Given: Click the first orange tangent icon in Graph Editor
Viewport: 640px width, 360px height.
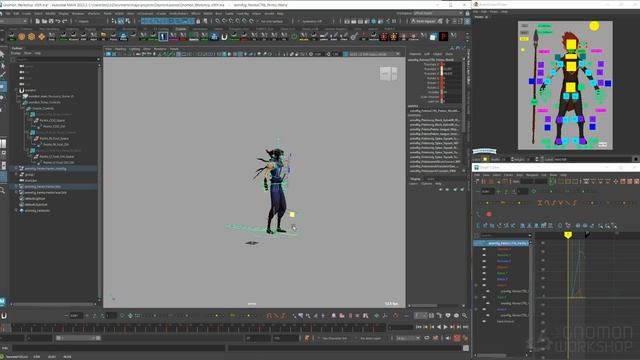Looking at the screenshot, I should click(540, 202).
